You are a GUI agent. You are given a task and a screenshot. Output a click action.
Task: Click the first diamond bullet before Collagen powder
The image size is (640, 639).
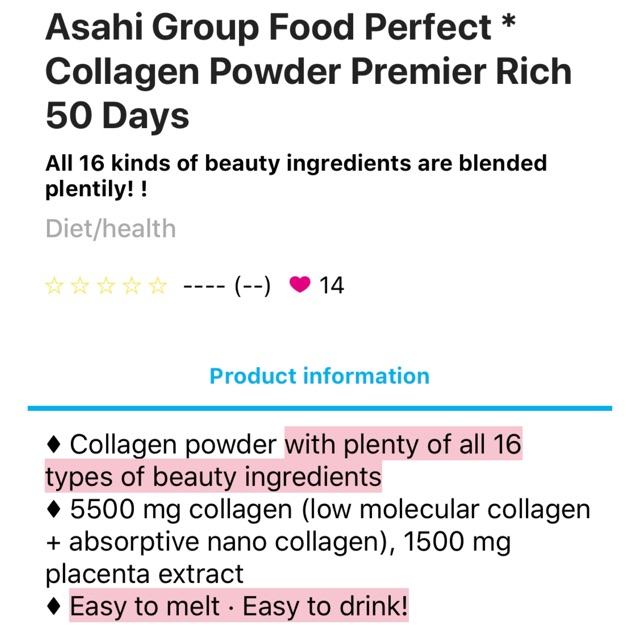tap(54, 444)
